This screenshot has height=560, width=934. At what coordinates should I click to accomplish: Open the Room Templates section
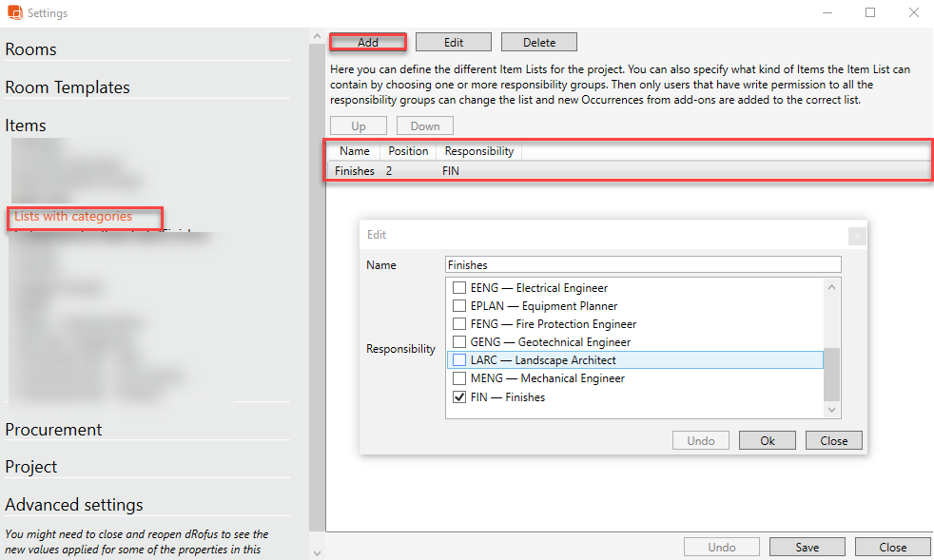68,87
